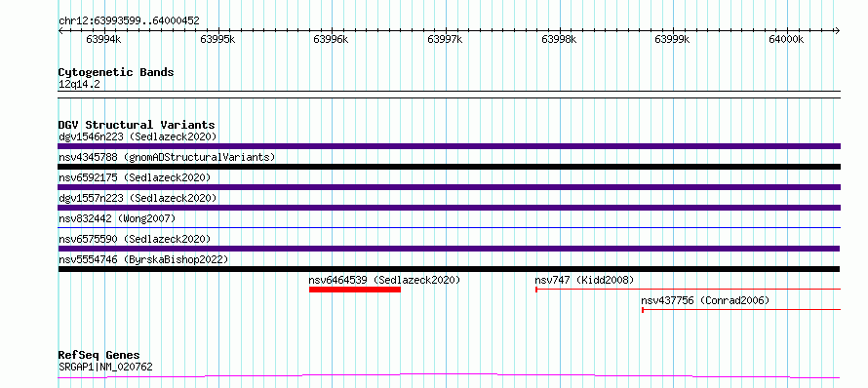Click the 64000k ruler position

(x=785, y=39)
